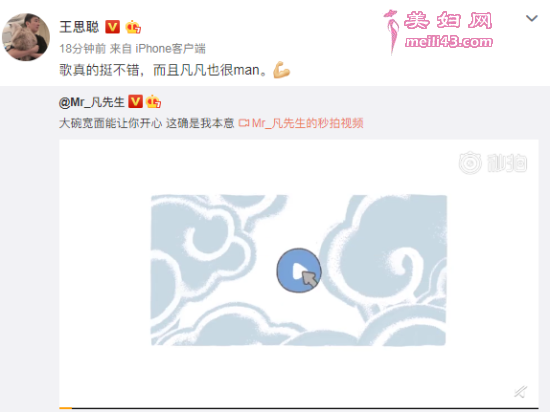The height and width of the screenshot is (412, 550).
Task: Click the flexed muscle emoji in the post
Action: click(281, 69)
